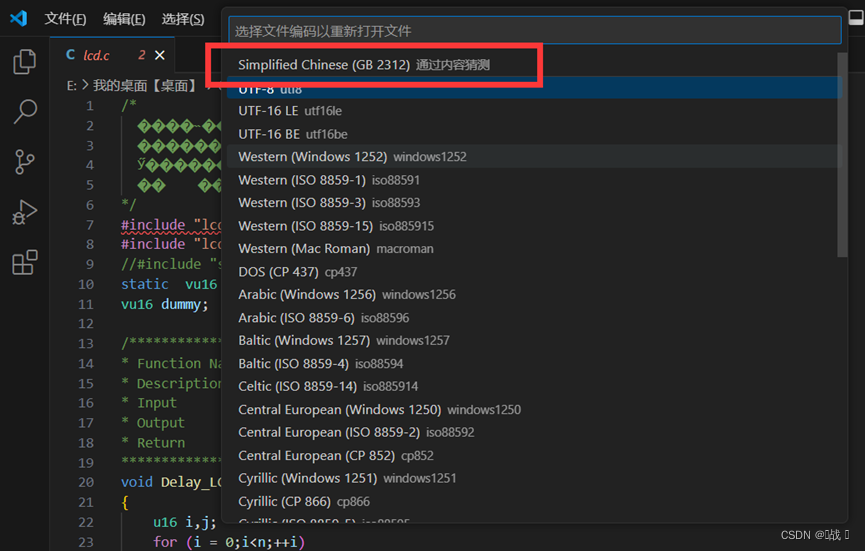
Task: Click the '* Output' comment line
Action: [x=153, y=422]
